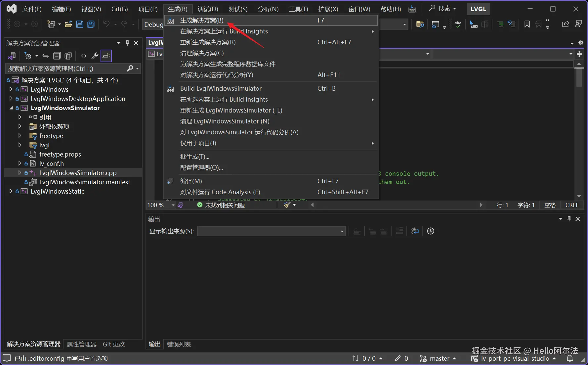Toggle the bookmark icon in the toolbar
Image resolution: width=588 pixels, height=365 pixels.
tap(527, 24)
